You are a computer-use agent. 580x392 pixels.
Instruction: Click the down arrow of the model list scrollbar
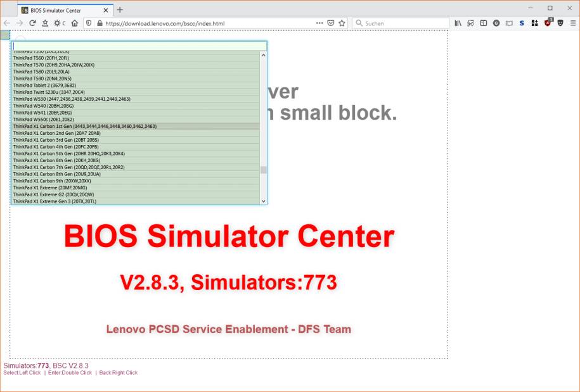(262, 200)
